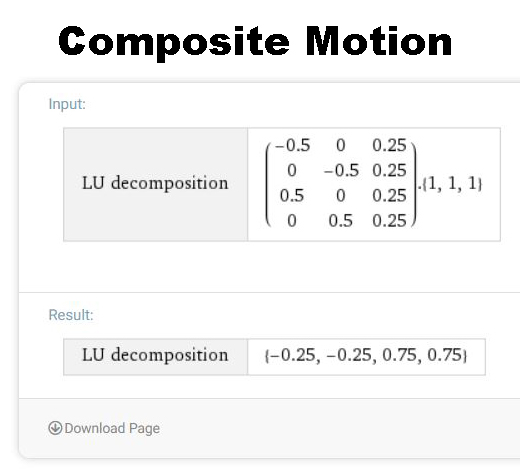Viewport: 520px width, 476px height.
Task: Click the last 0.75 value in the result
Action: [x=445, y=355]
